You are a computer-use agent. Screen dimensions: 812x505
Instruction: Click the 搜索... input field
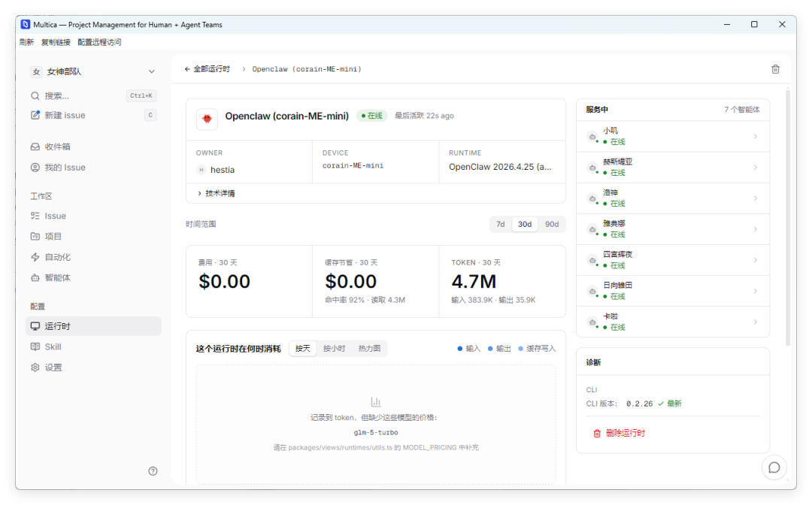point(93,95)
